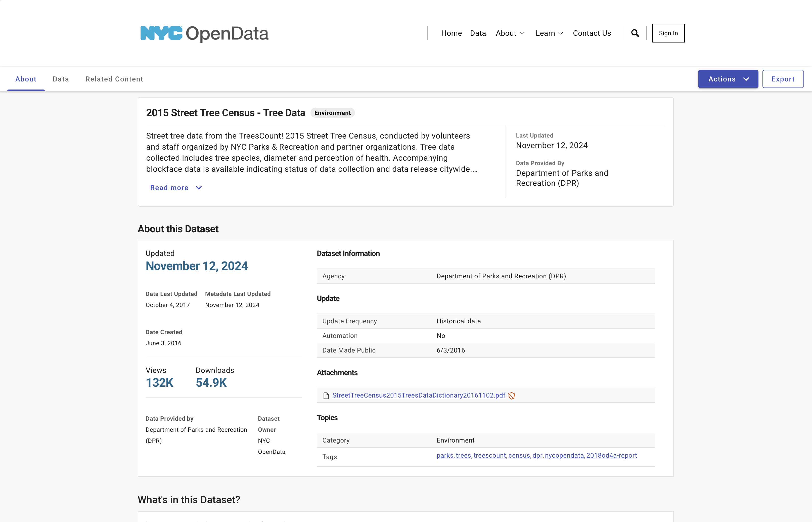Viewport: 812px width, 522px height.
Task: Click the parks tag
Action: (x=445, y=456)
